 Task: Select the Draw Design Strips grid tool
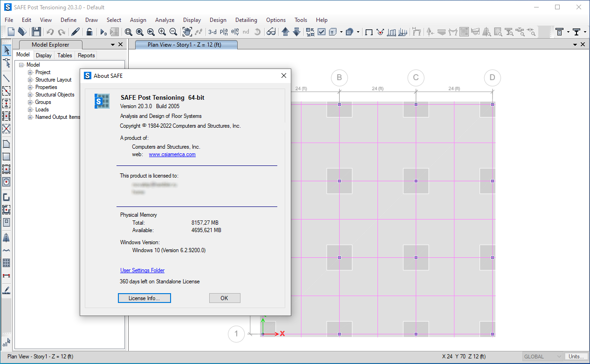pyautogui.click(x=7, y=263)
